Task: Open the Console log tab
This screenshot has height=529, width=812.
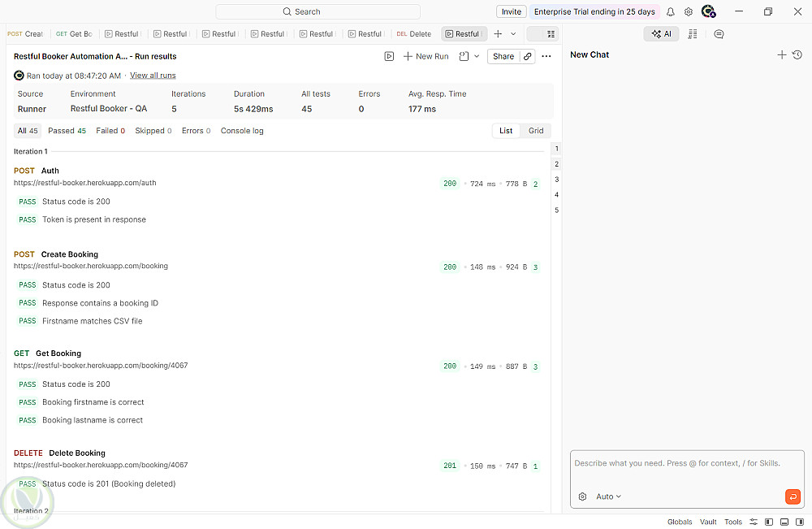Action: pyautogui.click(x=242, y=131)
